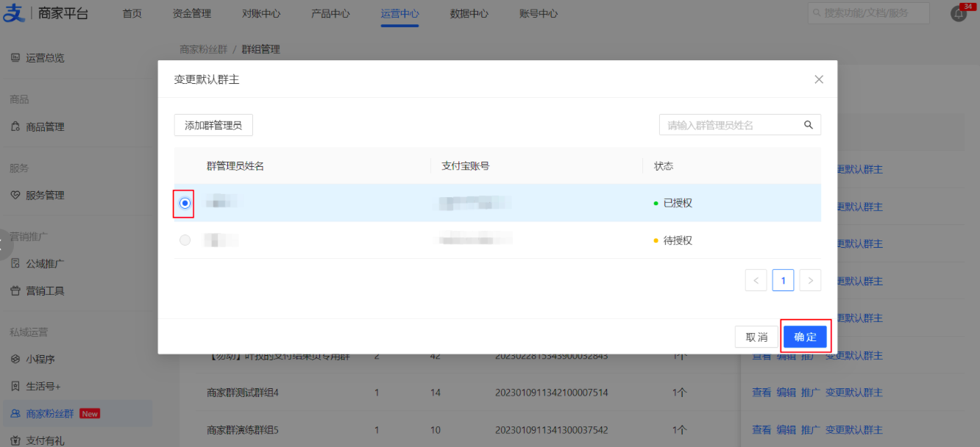Screen dimensions: 980x447
Task: Open 商品管理 in the sidebar
Action: 44,126
